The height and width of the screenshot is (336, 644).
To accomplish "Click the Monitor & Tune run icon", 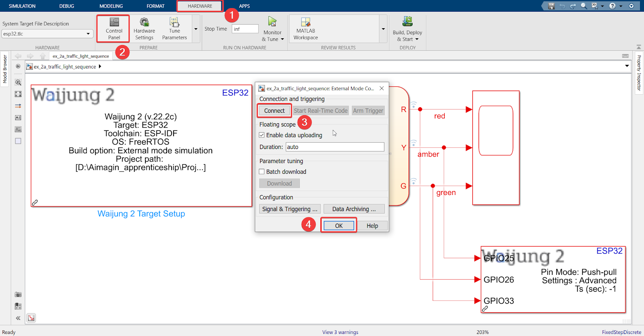I will 272,22.
